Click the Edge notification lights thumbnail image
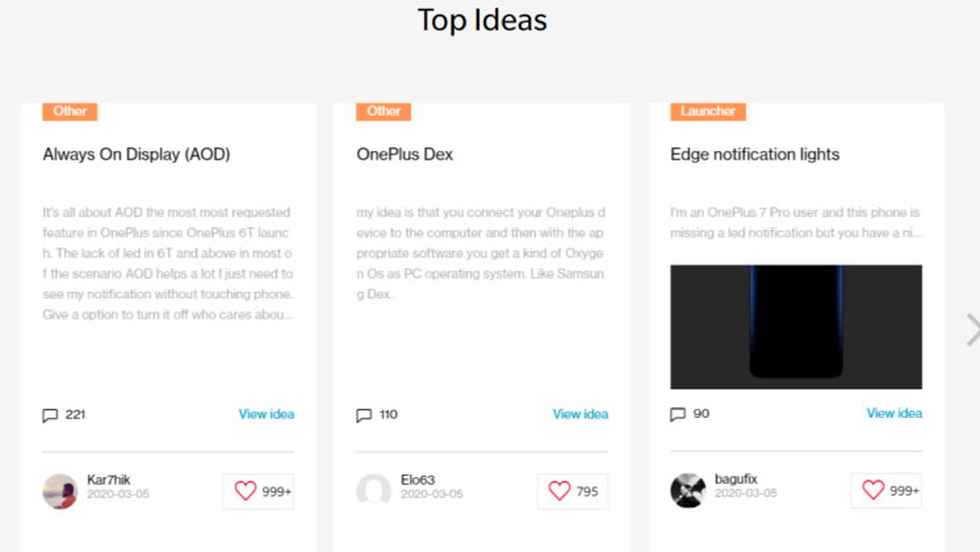 [x=797, y=326]
